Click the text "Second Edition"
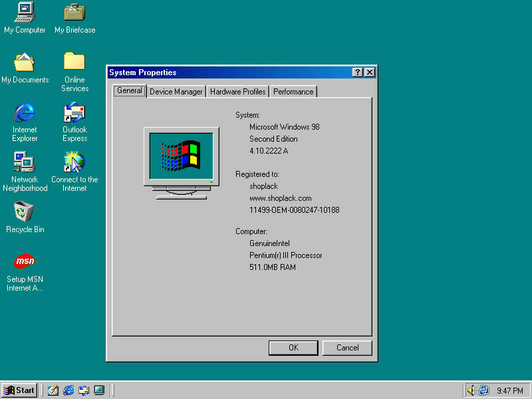Screen dimensions: 532x399 point(273,139)
